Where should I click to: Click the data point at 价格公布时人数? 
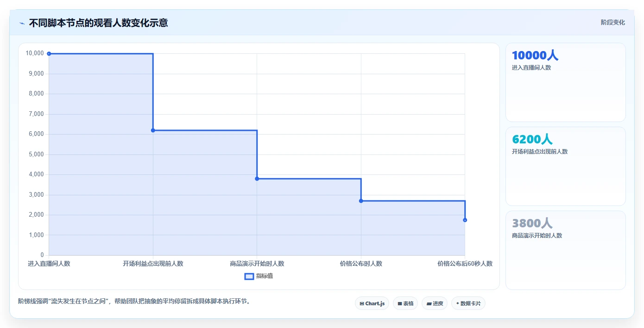361,201
